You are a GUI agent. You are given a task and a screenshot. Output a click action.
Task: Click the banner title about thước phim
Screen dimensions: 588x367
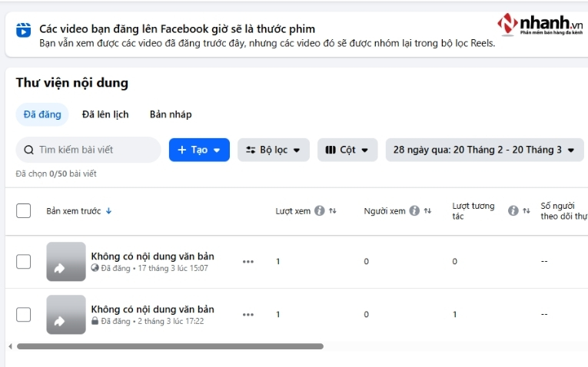tap(177, 29)
